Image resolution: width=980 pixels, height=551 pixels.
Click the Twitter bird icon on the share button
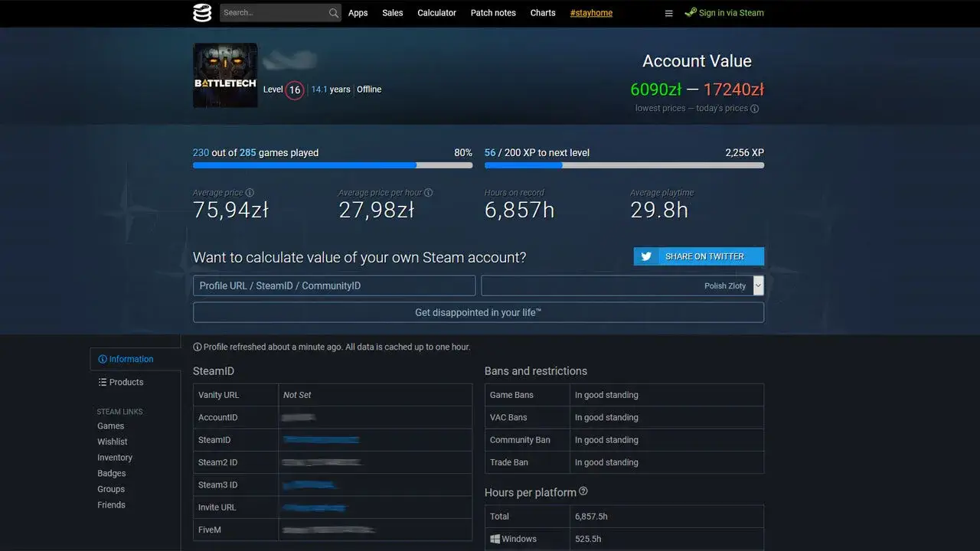(647, 256)
